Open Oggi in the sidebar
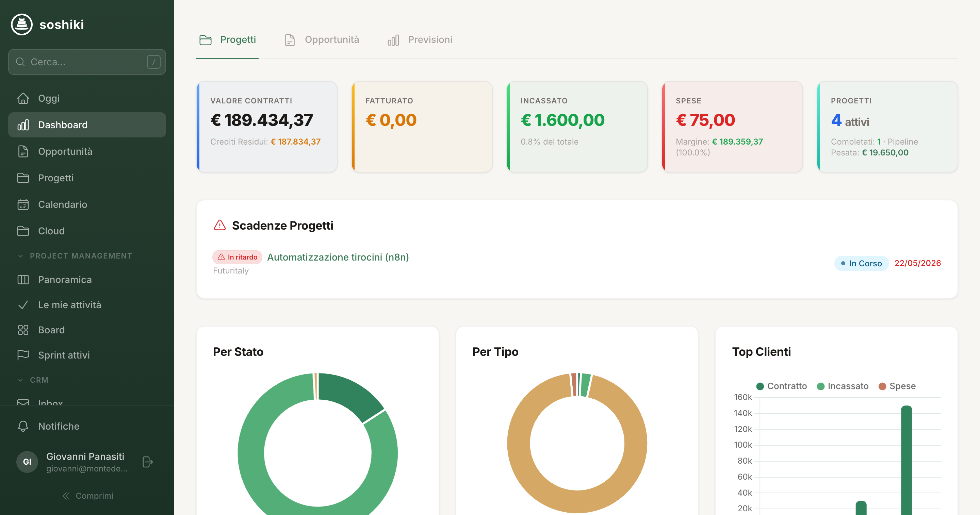 point(87,98)
